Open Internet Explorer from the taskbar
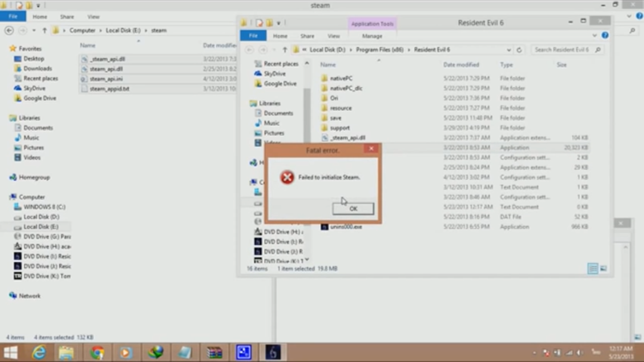Screen dimensions: 644x362 pos(40,352)
